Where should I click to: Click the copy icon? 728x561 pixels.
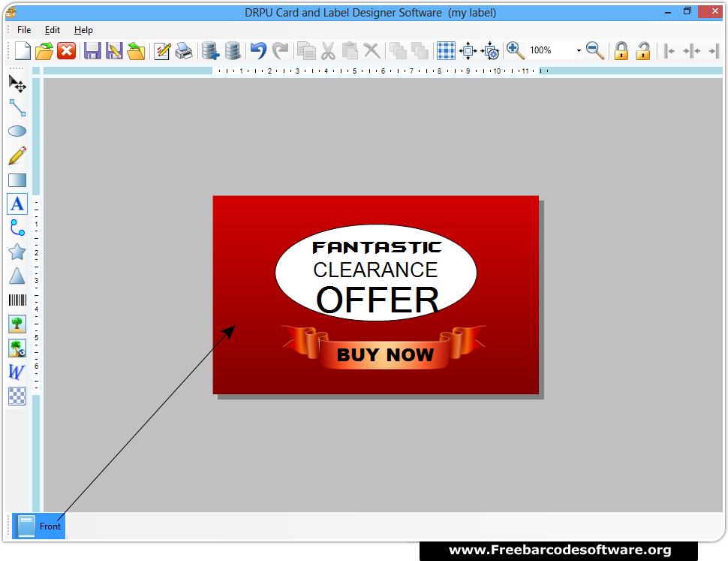(306, 50)
